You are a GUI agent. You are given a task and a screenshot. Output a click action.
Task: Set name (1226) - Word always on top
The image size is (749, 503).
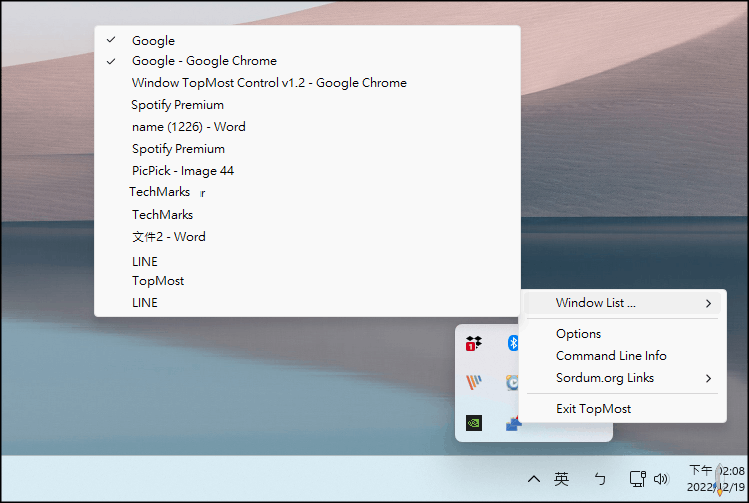coord(188,127)
